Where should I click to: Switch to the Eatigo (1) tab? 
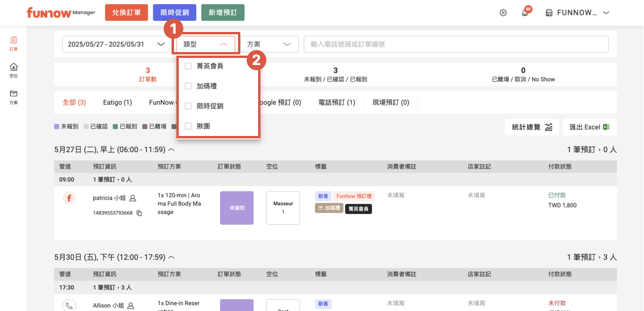tap(117, 102)
